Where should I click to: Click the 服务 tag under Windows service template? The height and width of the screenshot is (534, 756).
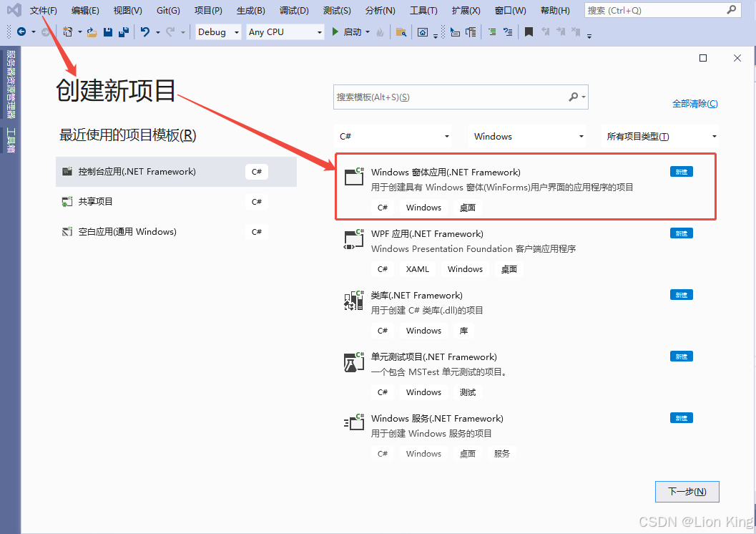501,454
